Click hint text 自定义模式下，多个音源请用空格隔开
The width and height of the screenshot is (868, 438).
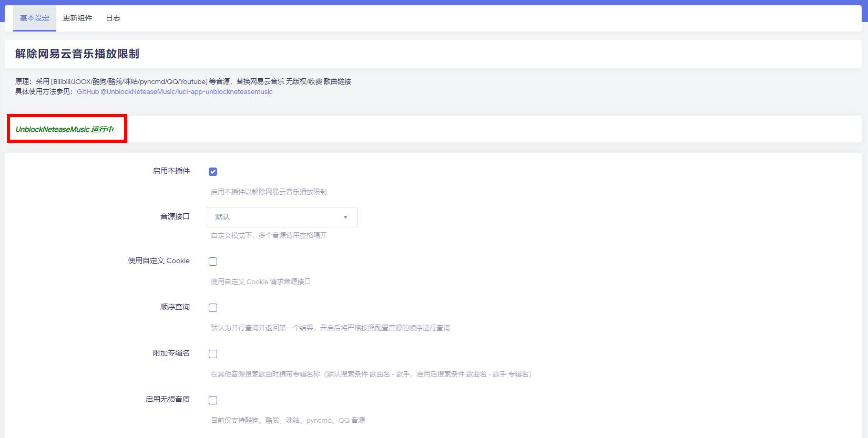click(269, 235)
